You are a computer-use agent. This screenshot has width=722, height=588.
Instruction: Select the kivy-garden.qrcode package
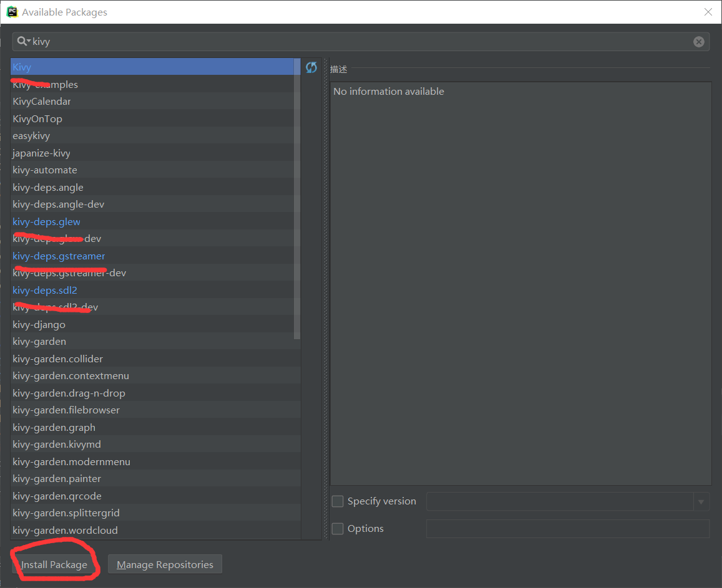pyautogui.click(x=155, y=496)
